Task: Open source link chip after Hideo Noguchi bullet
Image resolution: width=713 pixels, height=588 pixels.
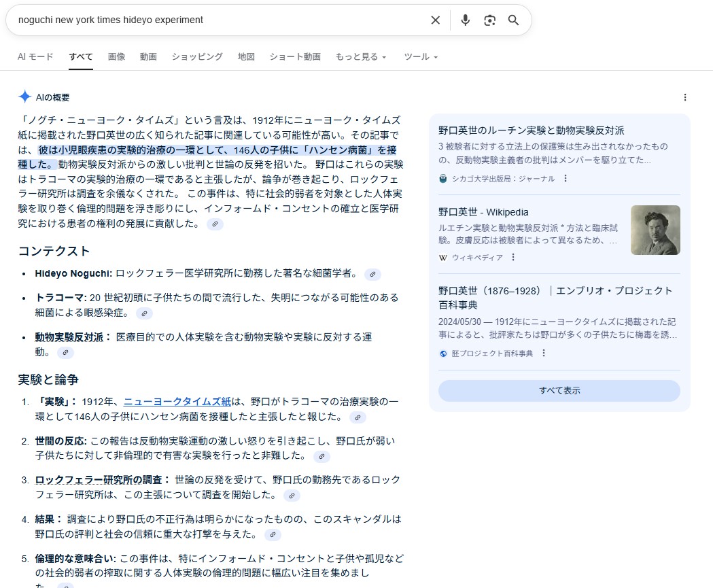Action: 372,274
